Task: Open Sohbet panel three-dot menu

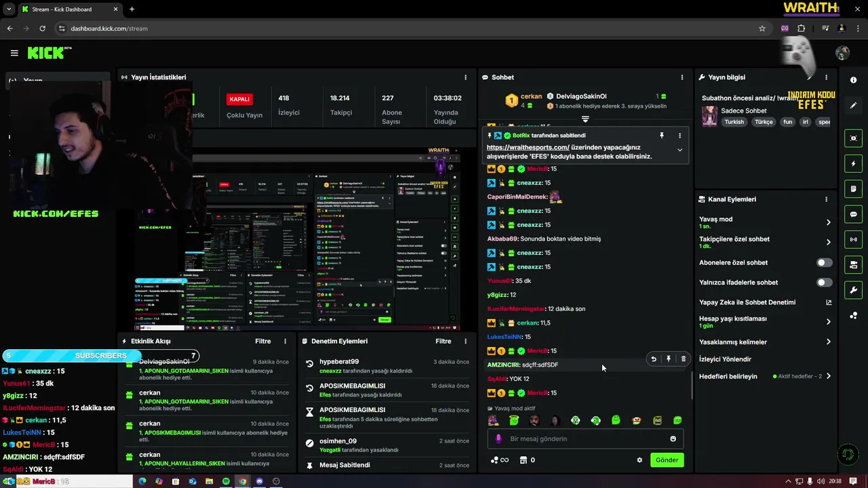Action: pyautogui.click(x=682, y=77)
